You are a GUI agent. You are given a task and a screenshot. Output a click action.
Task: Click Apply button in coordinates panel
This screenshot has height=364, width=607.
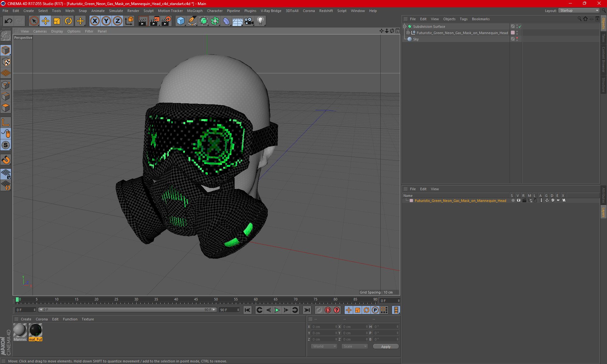pos(386,346)
